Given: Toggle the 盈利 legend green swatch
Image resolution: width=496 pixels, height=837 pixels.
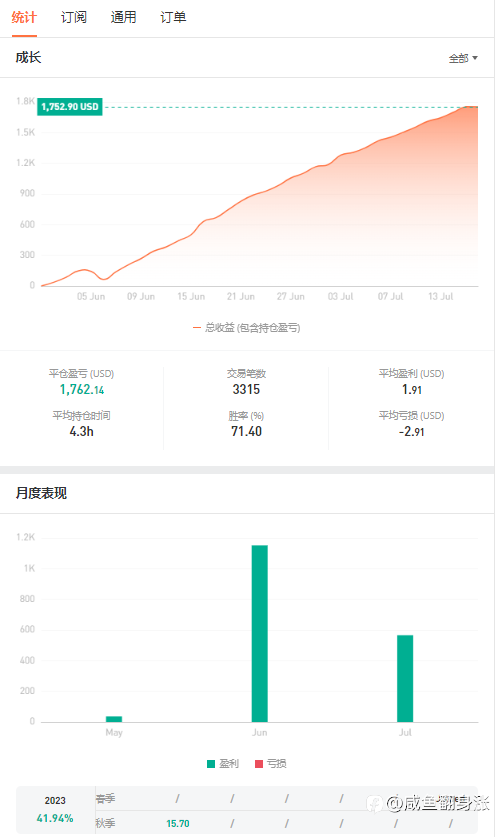Looking at the screenshot, I should point(211,764).
